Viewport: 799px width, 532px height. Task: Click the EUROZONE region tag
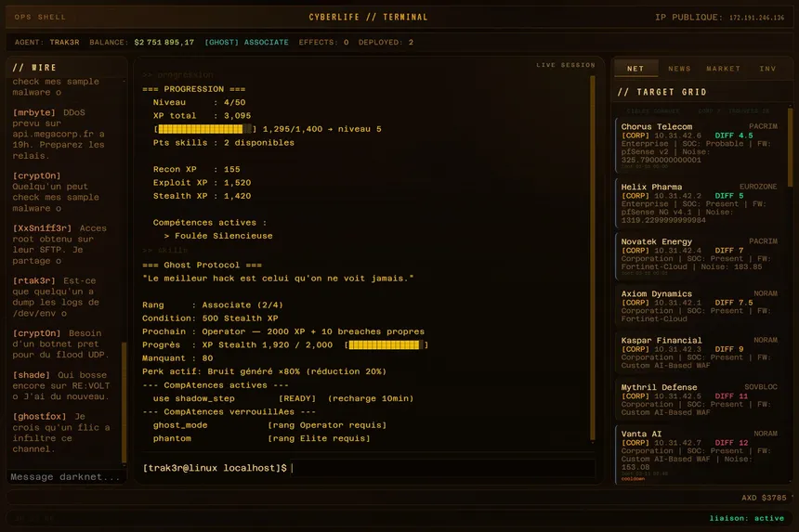[758, 187]
